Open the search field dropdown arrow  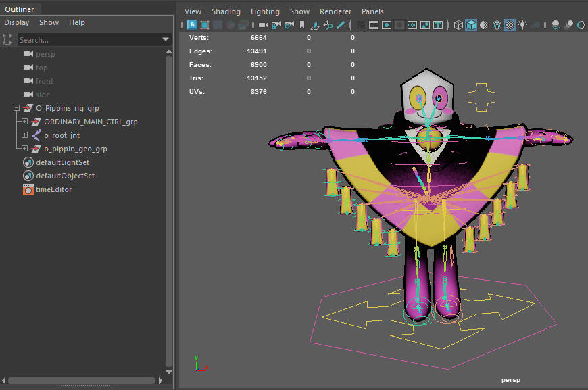166,39
